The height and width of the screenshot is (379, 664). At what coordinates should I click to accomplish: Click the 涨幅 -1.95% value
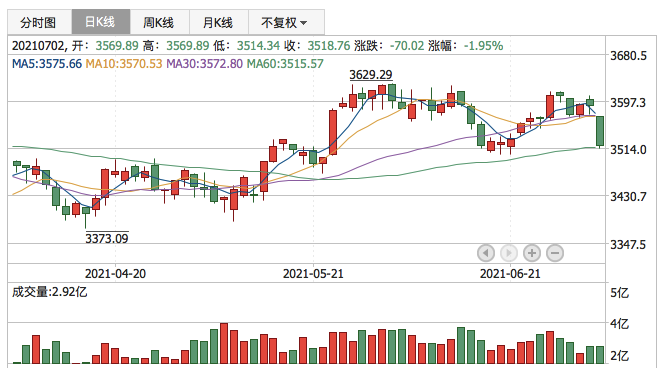point(484,45)
